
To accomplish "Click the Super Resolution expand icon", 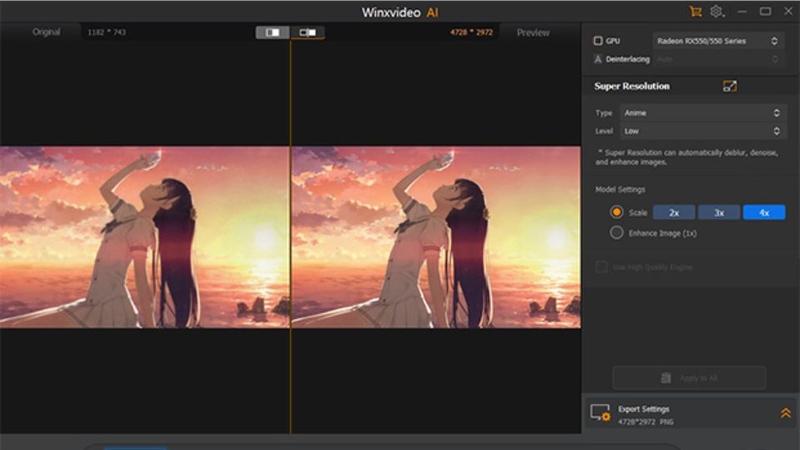I will 730,86.
